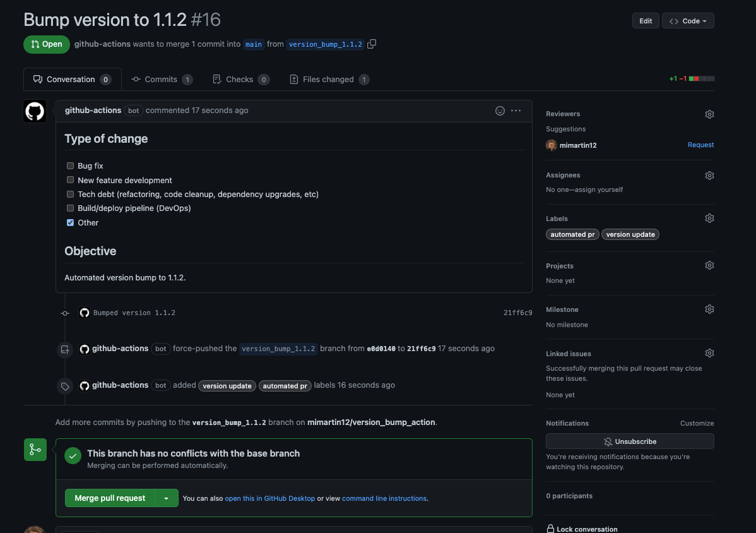Screen dimensions: 756x533
Task: Toggle the Tech debt checkbox
Action: 71,195
